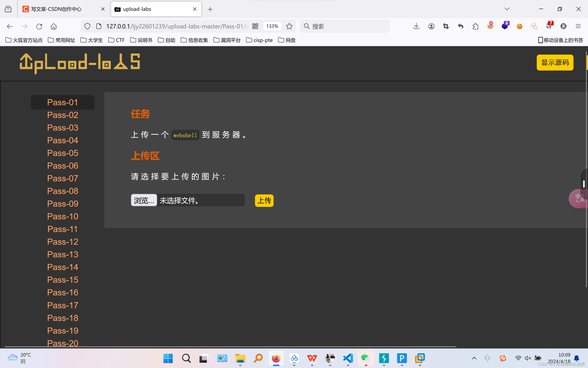Open Pass-05 in the sidebar
Viewport: 588px width, 368px height.
63,153
